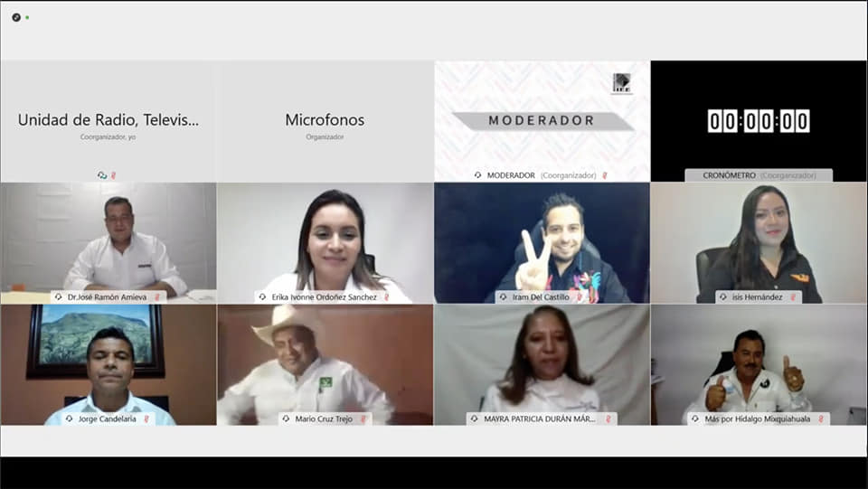Click IEE logo in the MODERADOR tile
Viewport: 868px width, 489px height.
click(622, 83)
